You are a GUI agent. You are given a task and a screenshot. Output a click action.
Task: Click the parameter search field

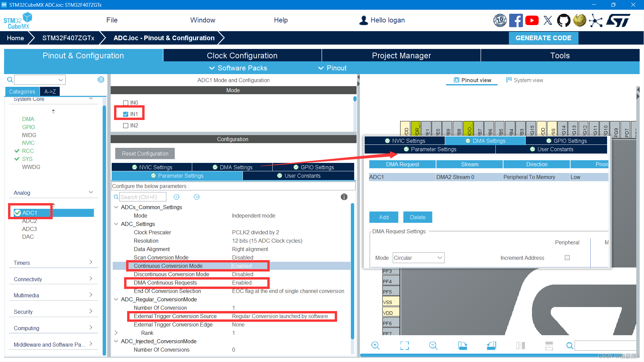pos(143,197)
